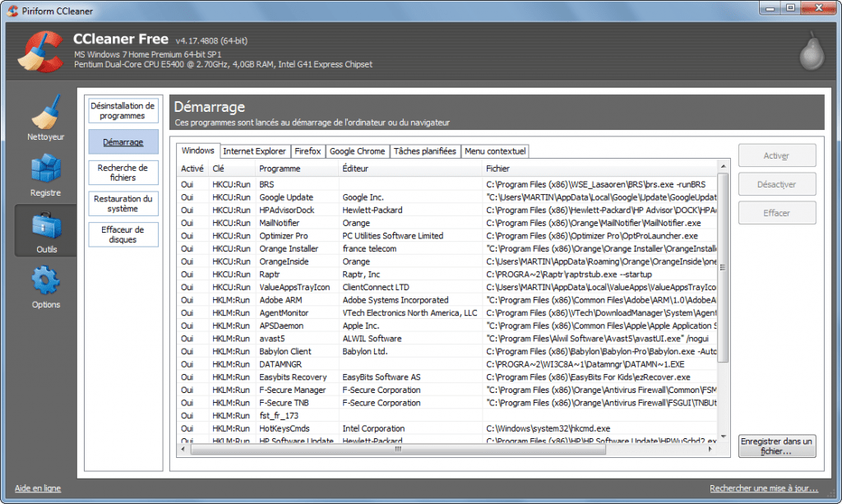Select the HPAdvisorDock entry

pyautogui.click(x=447, y=210)
